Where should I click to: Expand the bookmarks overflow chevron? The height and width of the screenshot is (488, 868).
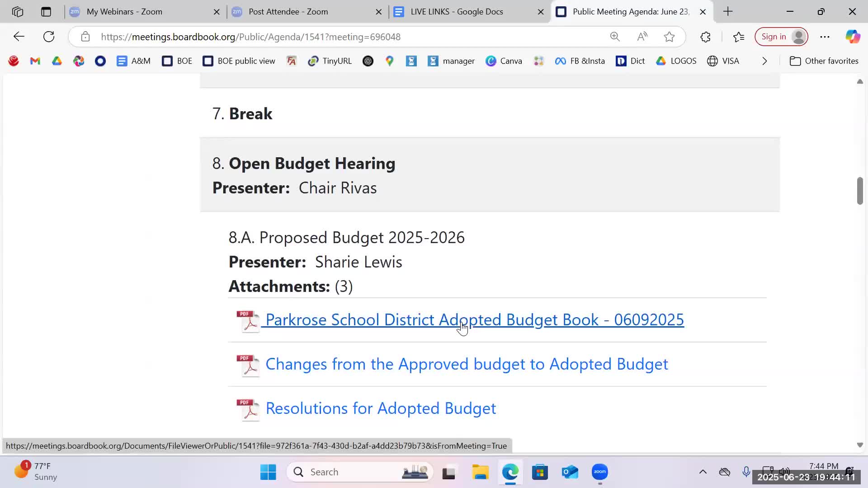764,61
